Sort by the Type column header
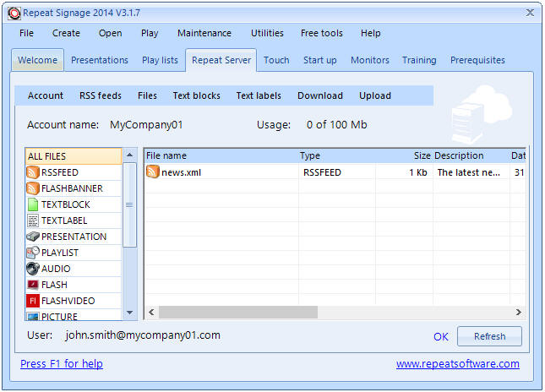The image size is (545, 392). pyautogui.click(x=337, y=155)
